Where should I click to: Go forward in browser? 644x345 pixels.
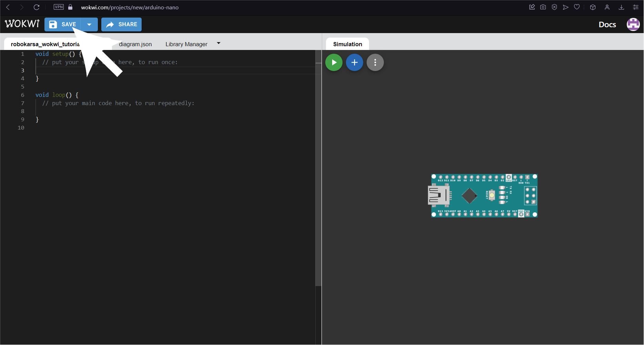tap(22, 7)
